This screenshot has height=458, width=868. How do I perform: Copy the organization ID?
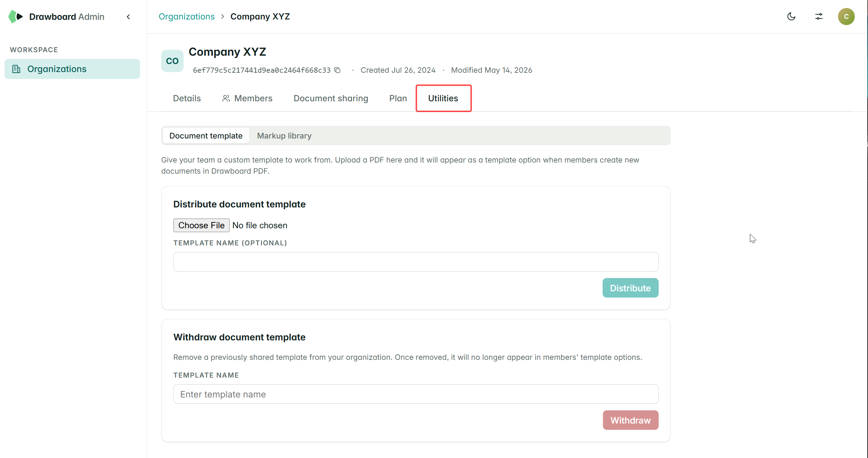[x=337, y=70]
